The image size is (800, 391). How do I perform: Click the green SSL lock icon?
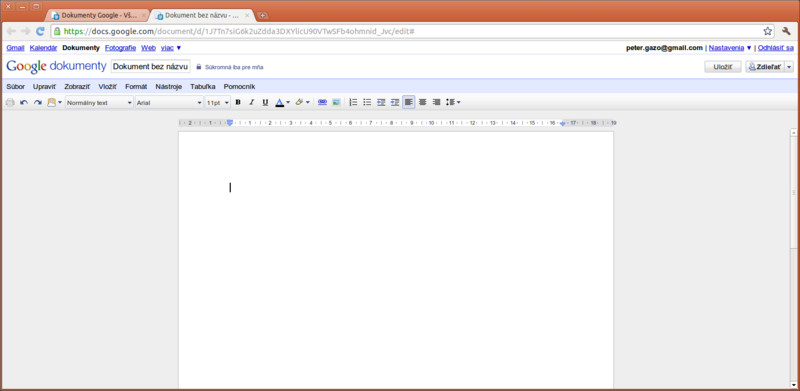click(58, 31)
